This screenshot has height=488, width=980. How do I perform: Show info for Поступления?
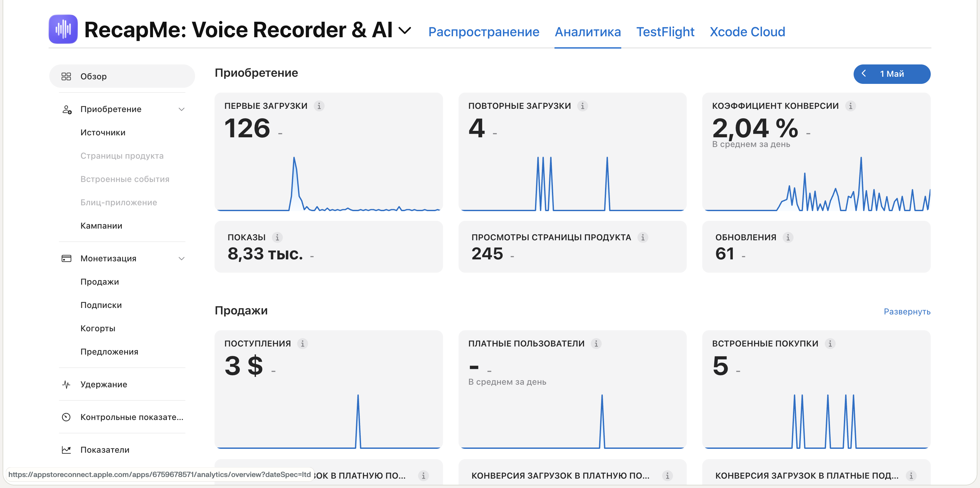[302, 344]
